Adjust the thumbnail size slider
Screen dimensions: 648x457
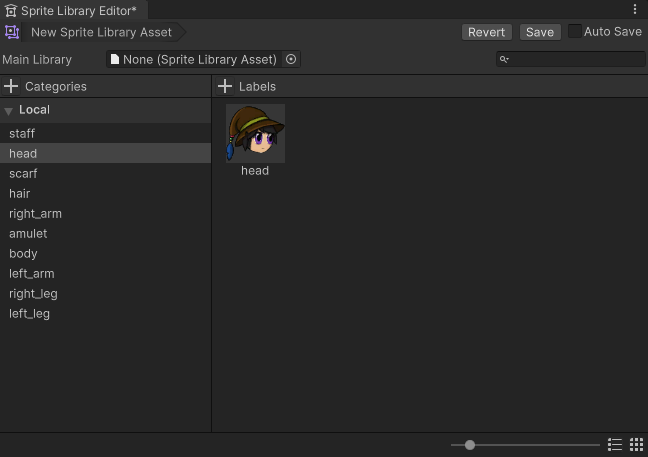(470, 445)
